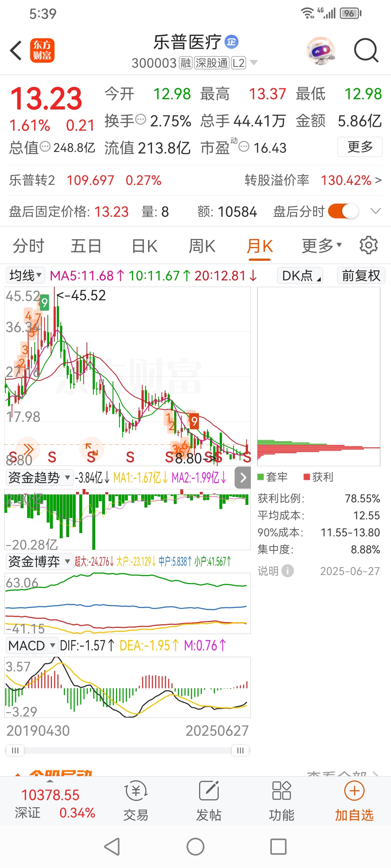Screen dimensions: 391x868
Task: Open chart settings gear icon
Action: tap(369, 246)
